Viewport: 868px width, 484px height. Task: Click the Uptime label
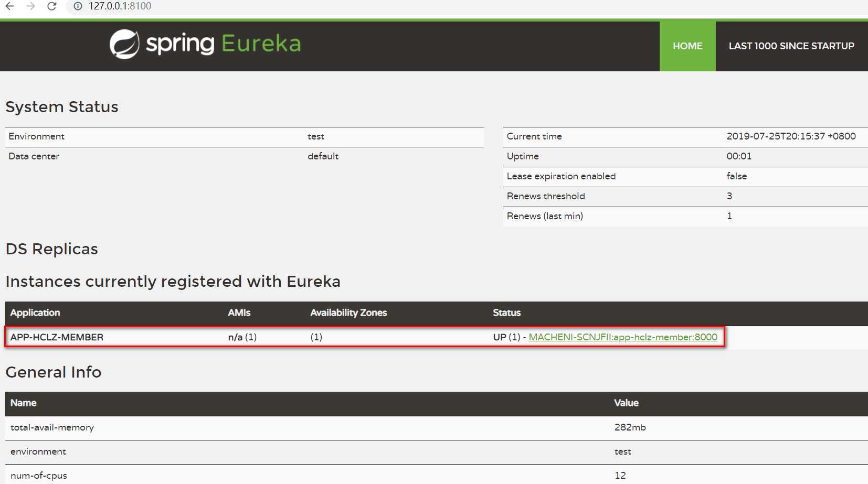tap(523, 156)
